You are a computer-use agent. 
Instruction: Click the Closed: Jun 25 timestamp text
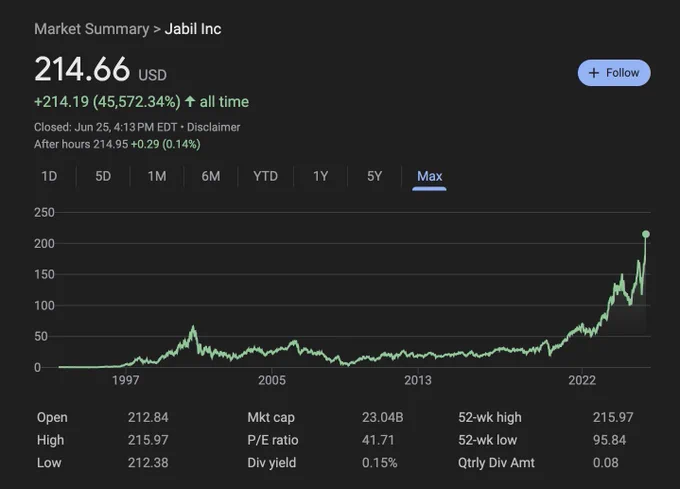point(105,127)
